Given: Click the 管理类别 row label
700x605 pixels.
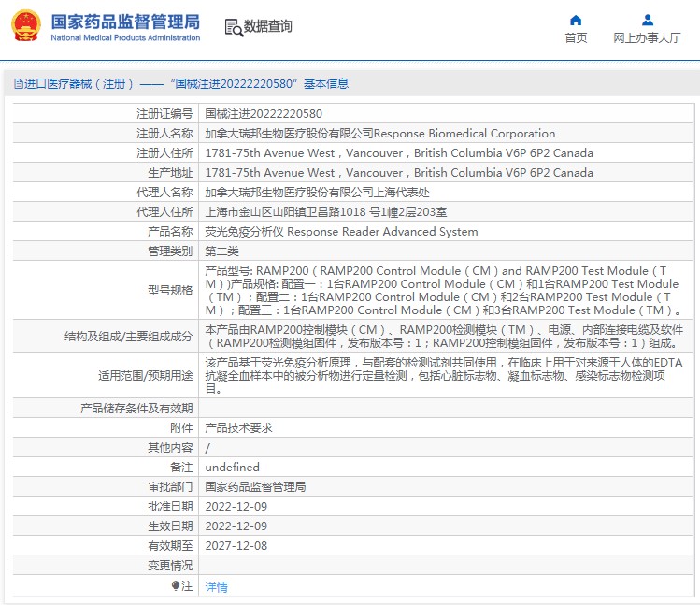Looking at the screenshot, I should click(x=170, y=252).
